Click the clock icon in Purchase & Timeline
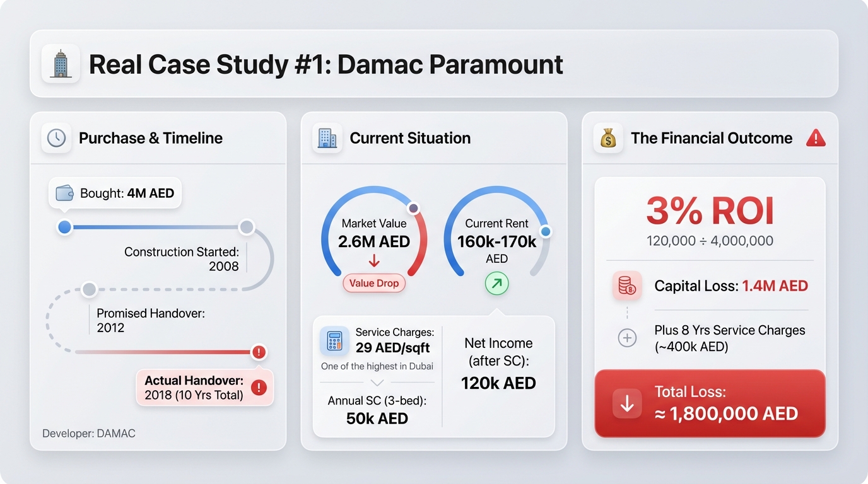 coord(57,138)
